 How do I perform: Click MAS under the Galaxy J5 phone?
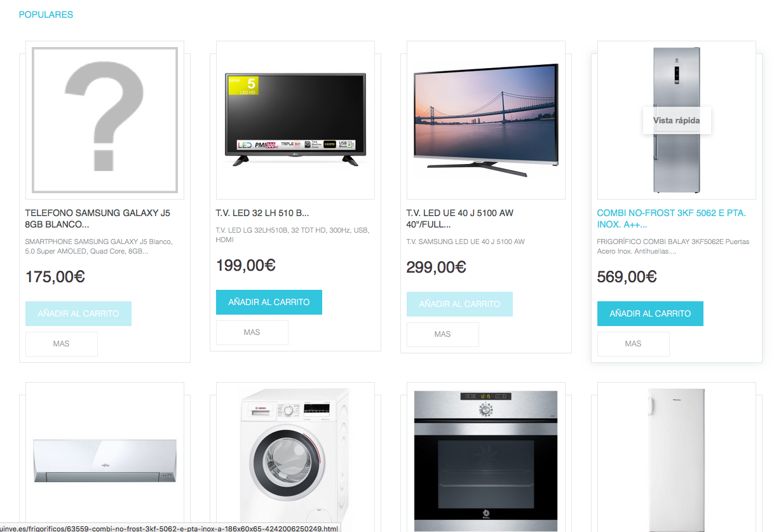(62, 344)
